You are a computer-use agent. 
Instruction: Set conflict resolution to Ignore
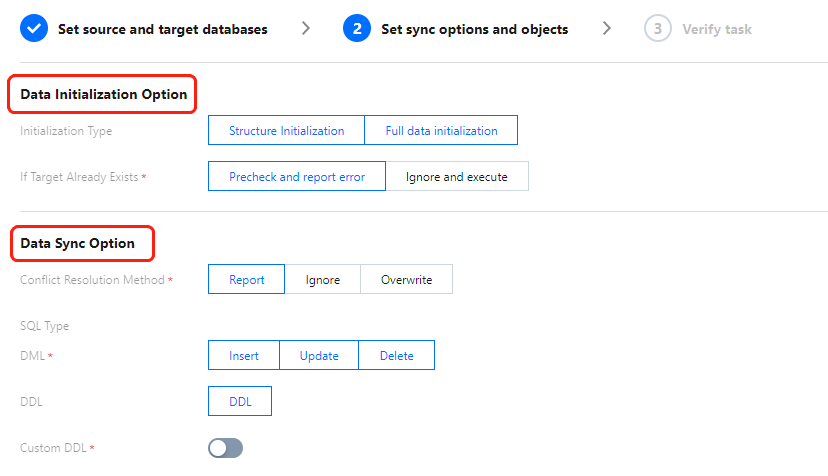pyautogui.click(x=323, y=280)
